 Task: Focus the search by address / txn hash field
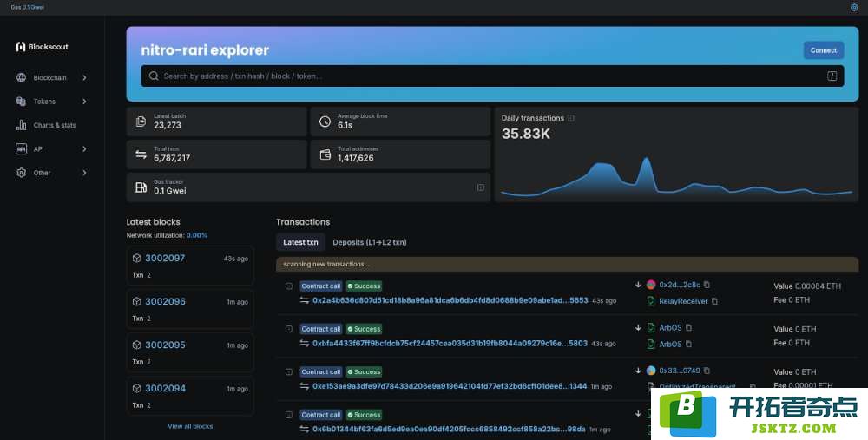pos(492,76)
